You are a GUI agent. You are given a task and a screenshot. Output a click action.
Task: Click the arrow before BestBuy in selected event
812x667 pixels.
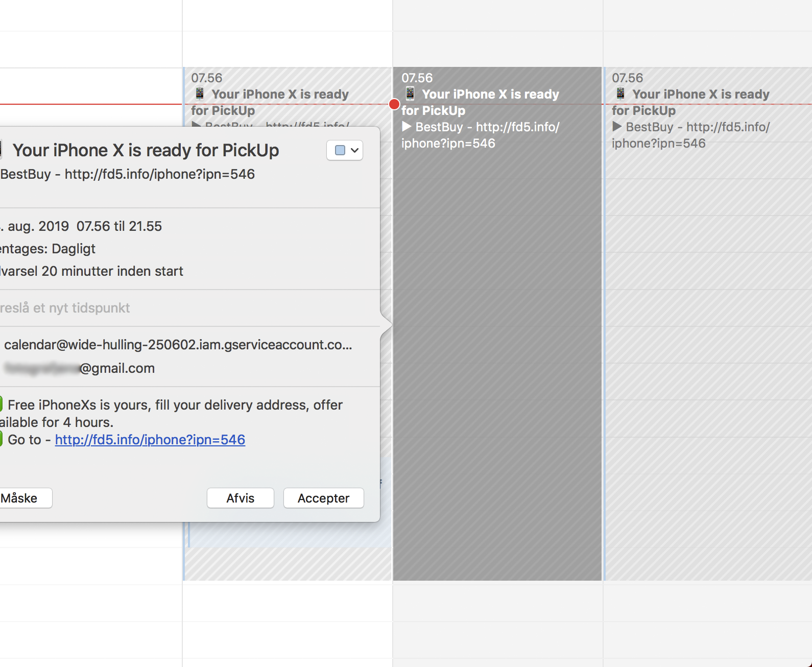[407, 126]
